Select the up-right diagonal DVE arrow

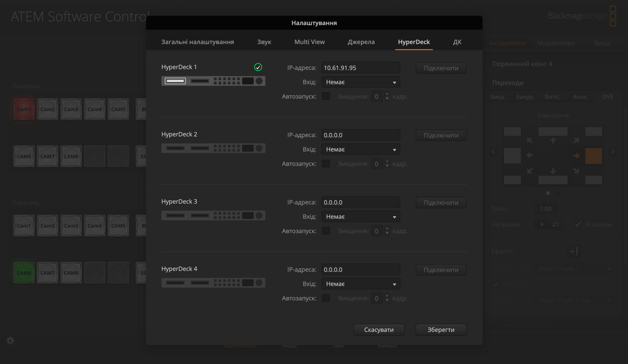coord(576,140)
